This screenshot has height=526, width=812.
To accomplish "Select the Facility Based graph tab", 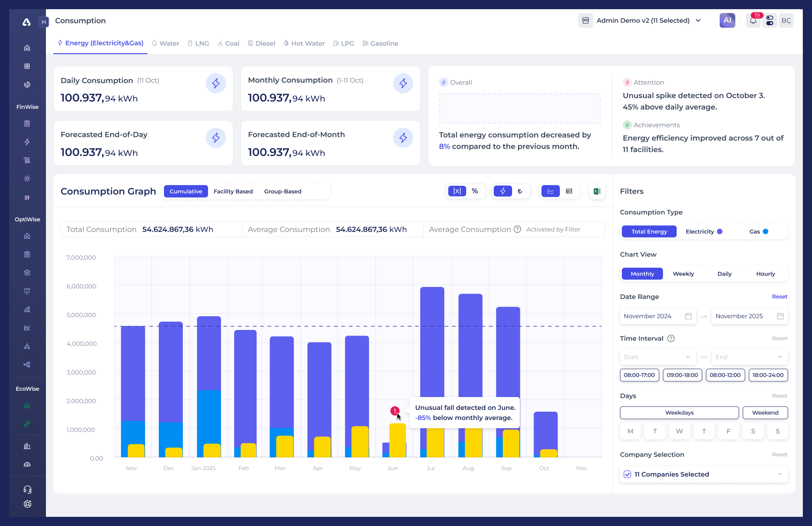I will pos(233,191).
